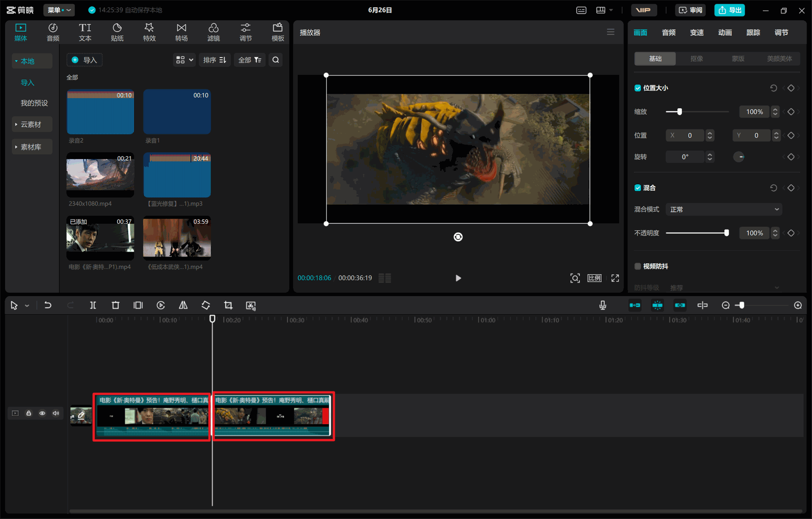
Task: Click the split clip tool
Action: [93, 305]
